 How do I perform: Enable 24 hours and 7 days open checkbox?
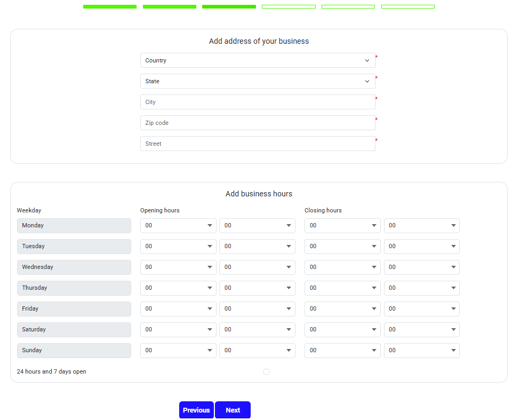coord(266,371)
